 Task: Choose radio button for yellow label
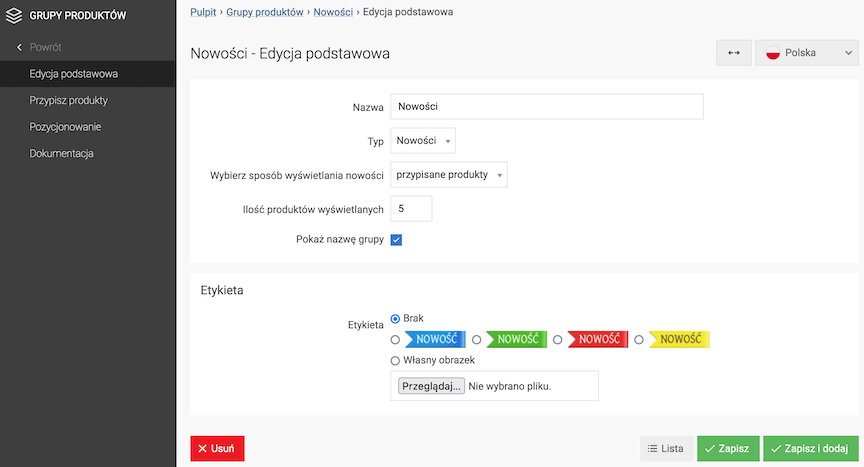click(639, 340)
